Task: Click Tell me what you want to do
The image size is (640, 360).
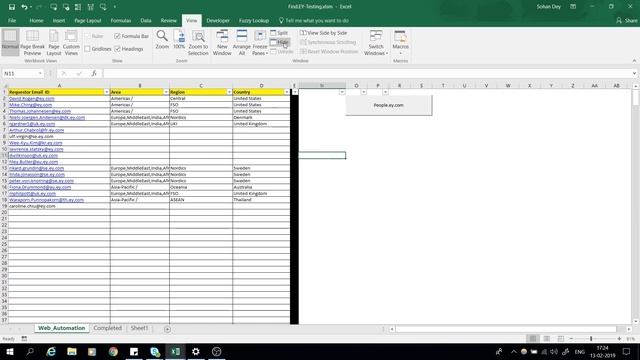Action: point(313,20)
